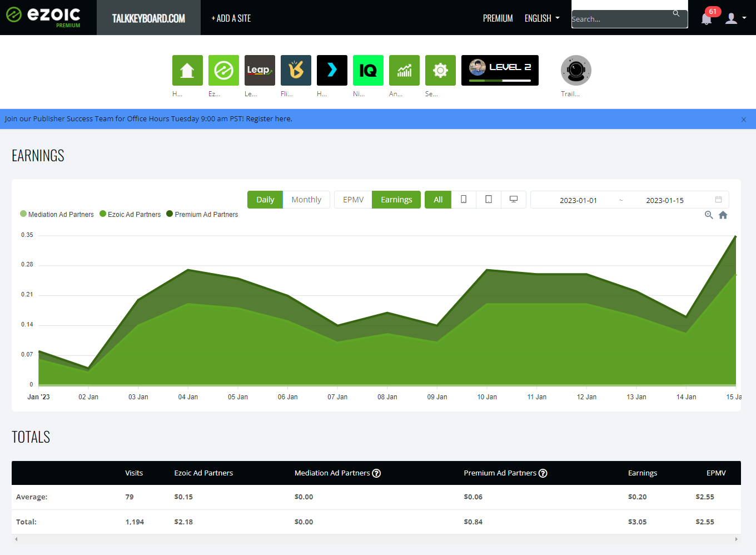Click the Register here banner text

click(269, 118)
